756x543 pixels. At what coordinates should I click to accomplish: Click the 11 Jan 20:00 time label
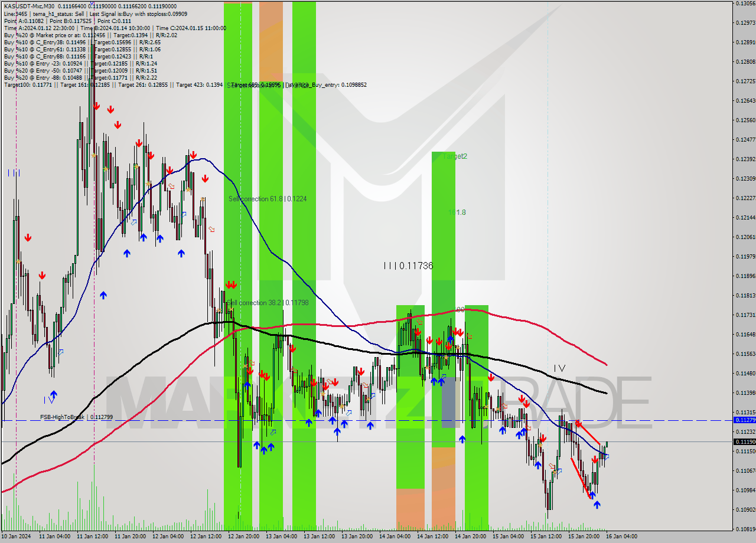(130, 537)
